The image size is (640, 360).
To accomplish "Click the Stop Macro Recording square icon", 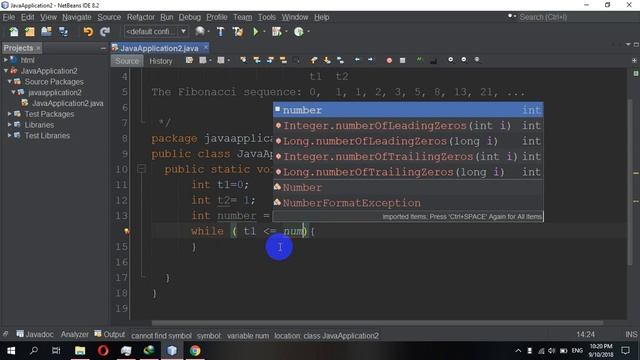I will tap(402, 60).
